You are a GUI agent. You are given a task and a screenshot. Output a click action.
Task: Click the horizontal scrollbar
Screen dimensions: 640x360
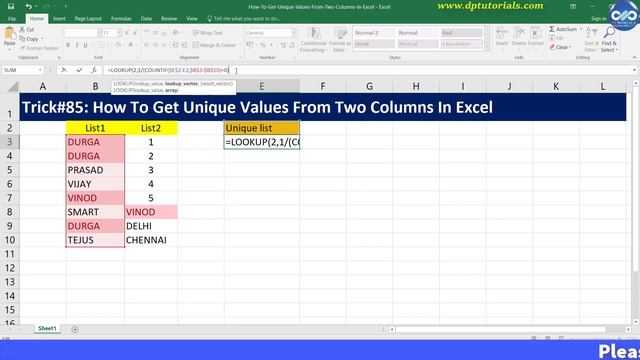[x=501, y=329]
